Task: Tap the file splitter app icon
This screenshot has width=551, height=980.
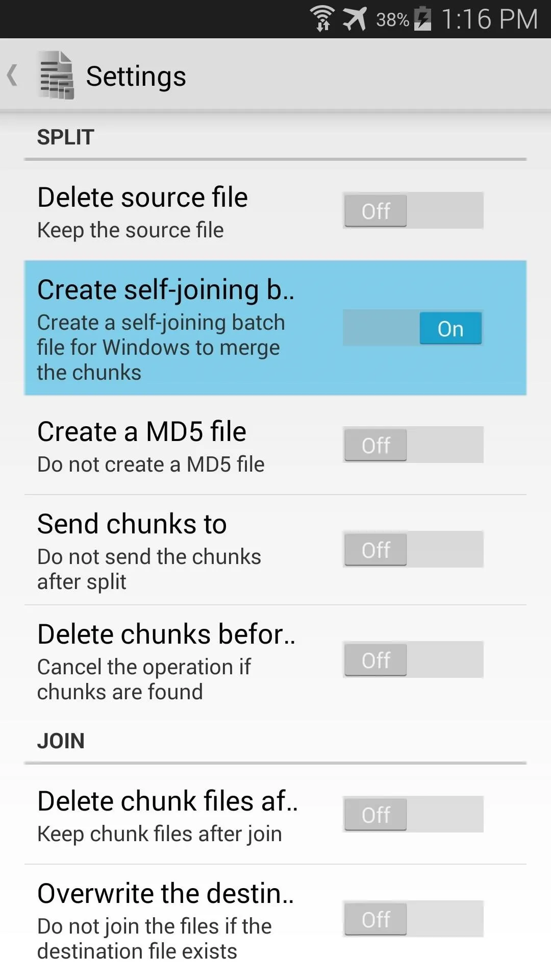Action: pyautogui.click(x=57, y=75)
